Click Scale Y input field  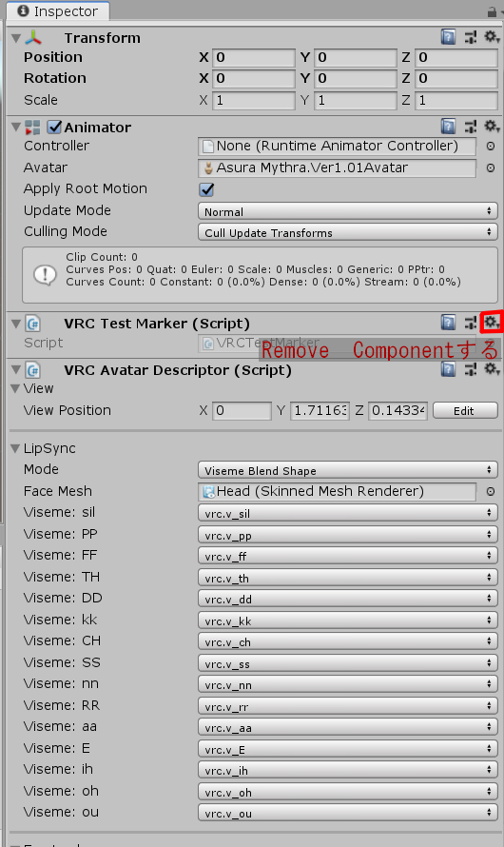pos(355,100)
